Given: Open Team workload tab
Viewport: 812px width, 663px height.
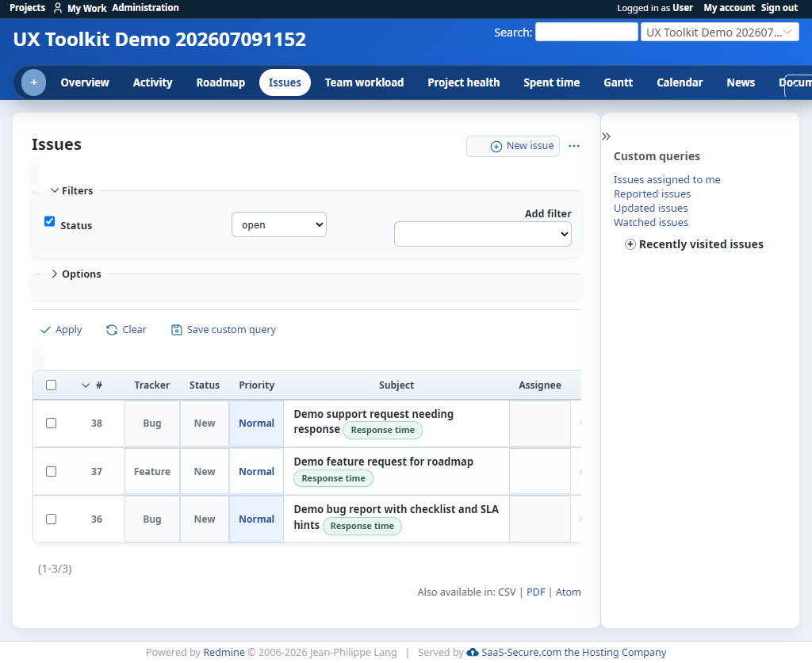Looking at the screenshot, I should click(x=364, y=82).
